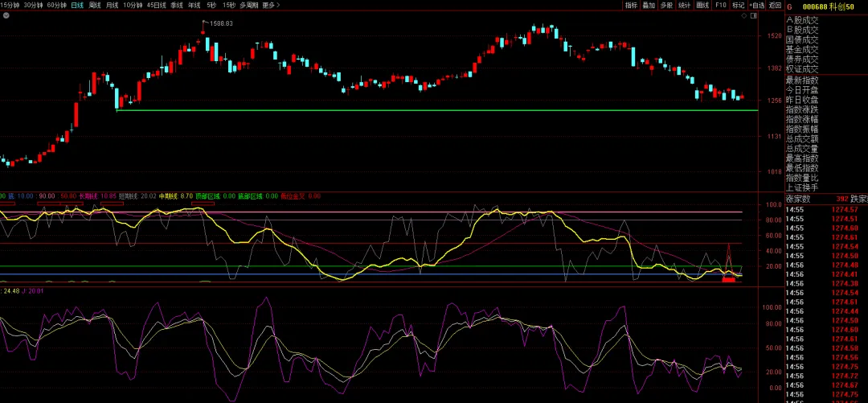Expand the 更多 period options
The width and height of the screenshot is (868, 403).
pyautogui.click(x=271, y=5)
